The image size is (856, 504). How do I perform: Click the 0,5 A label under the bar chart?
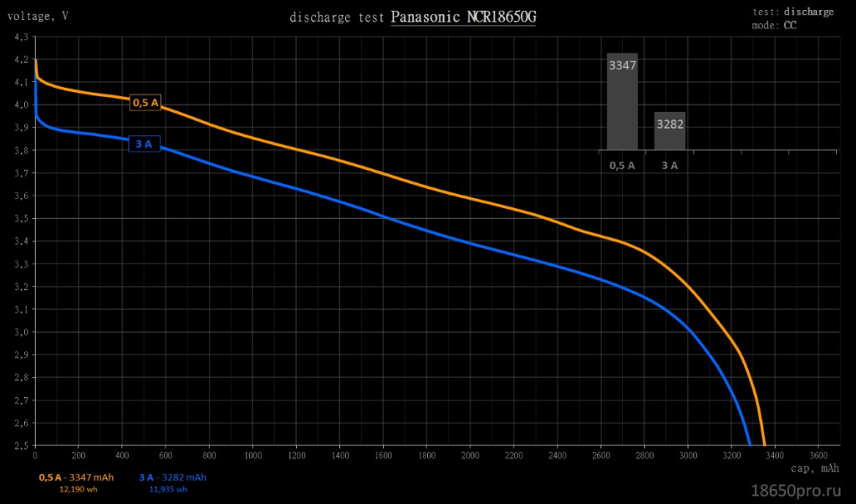[x=622, y=165]
